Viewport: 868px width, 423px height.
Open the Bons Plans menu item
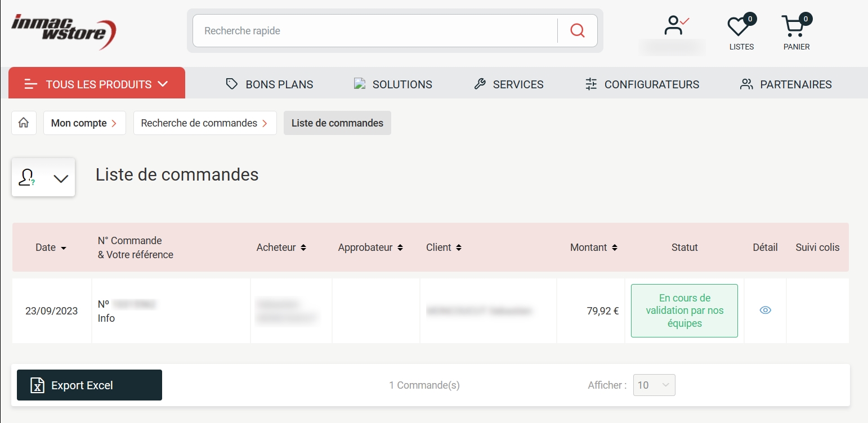(269, 84)
